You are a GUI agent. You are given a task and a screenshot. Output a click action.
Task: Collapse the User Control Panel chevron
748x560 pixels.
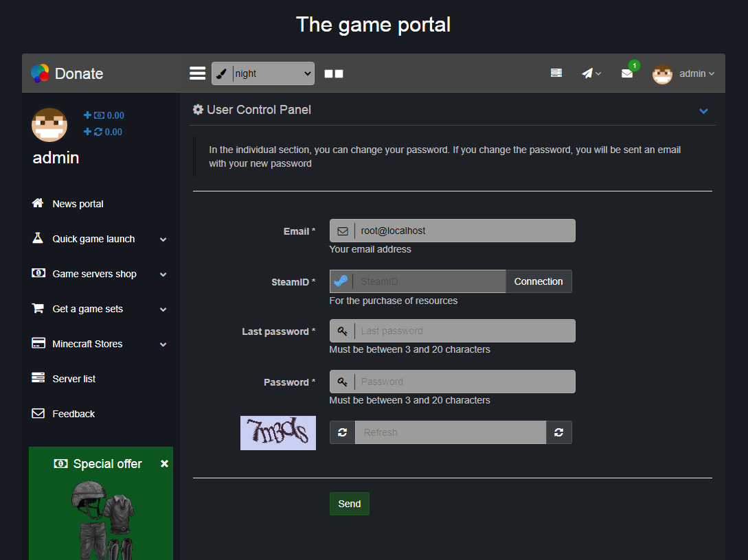703,110
